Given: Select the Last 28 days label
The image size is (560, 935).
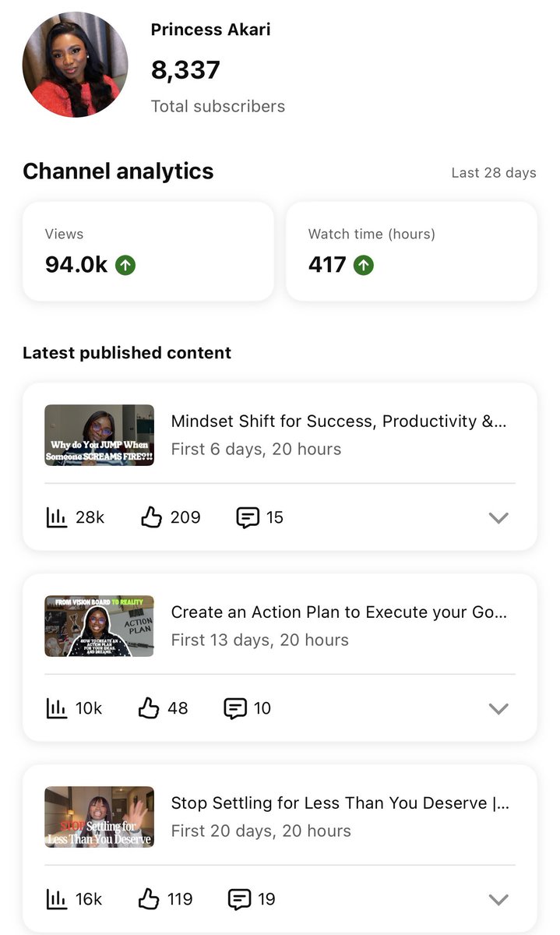Looking at the screenshot, I should click(494, 173).
